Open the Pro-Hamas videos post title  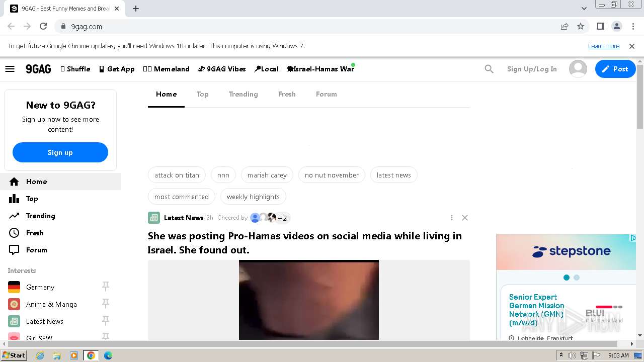point(305,243)
